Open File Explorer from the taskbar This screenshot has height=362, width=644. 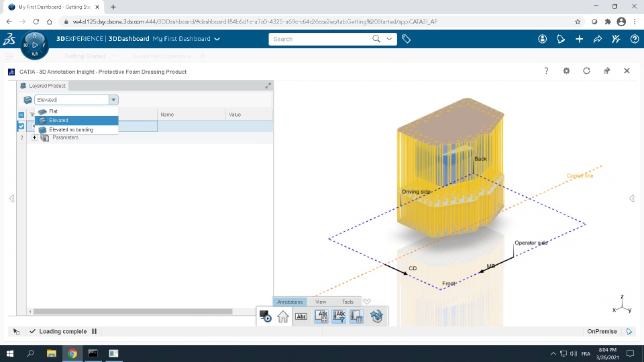(x=52, y=353)
